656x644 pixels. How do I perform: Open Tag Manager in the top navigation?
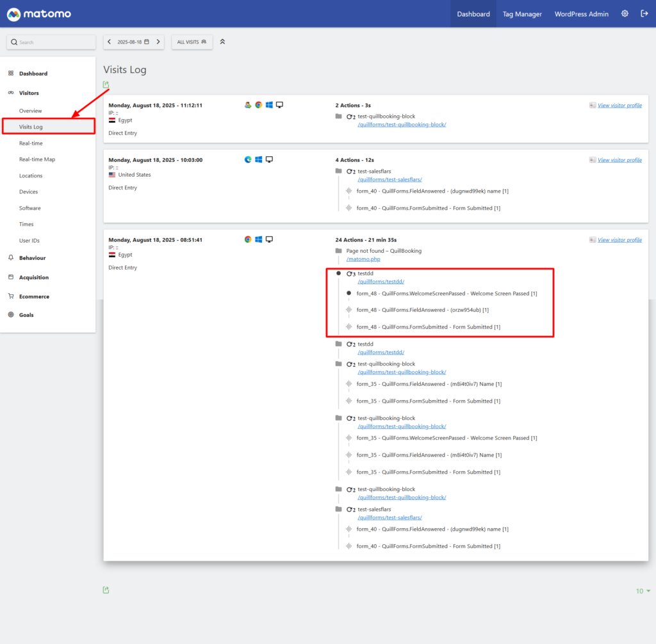(x=522, y=14)
